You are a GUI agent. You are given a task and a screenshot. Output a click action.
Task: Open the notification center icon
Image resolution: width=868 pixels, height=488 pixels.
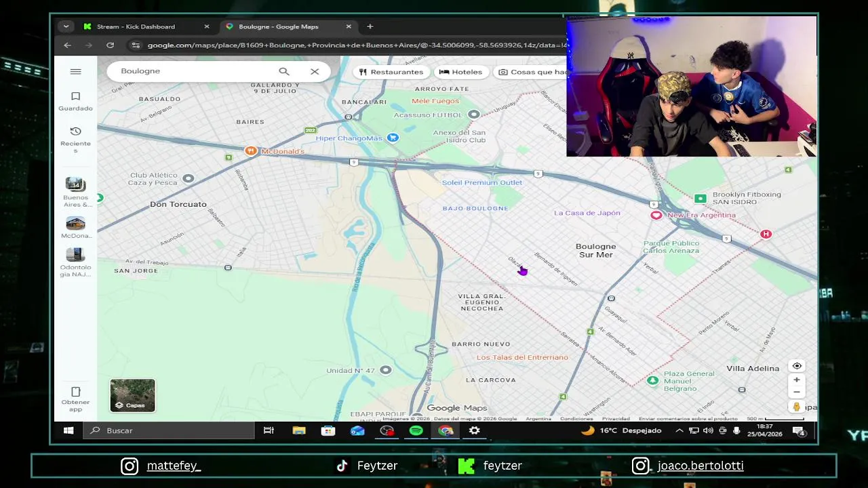[x=799, y=431]
